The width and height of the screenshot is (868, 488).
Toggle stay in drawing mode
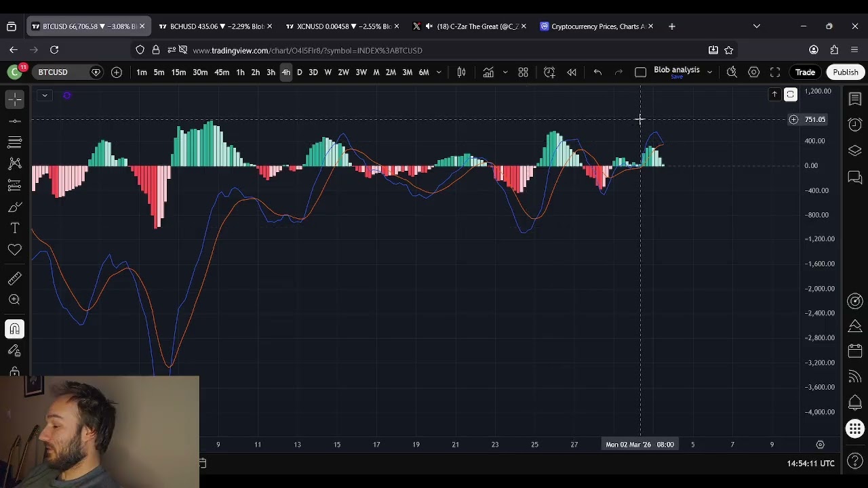point(15,351)
